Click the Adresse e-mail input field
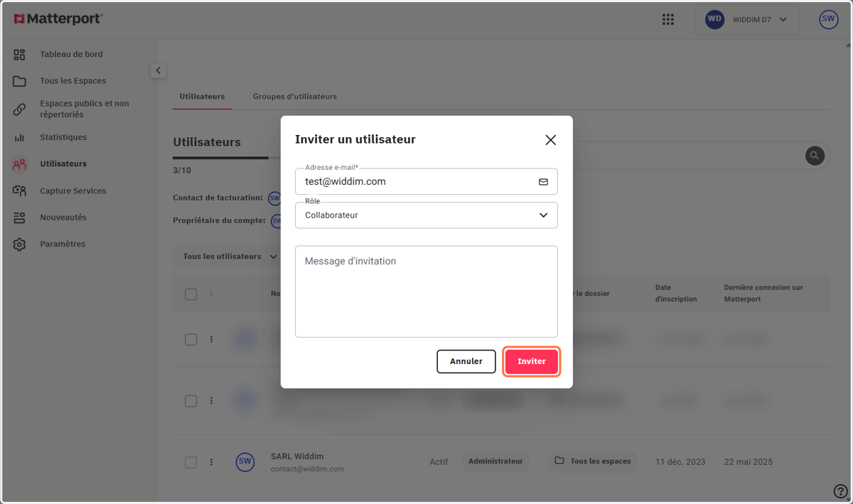Image resolution: width=853 pixels, height=504 pixels. [x=426, y=181]
